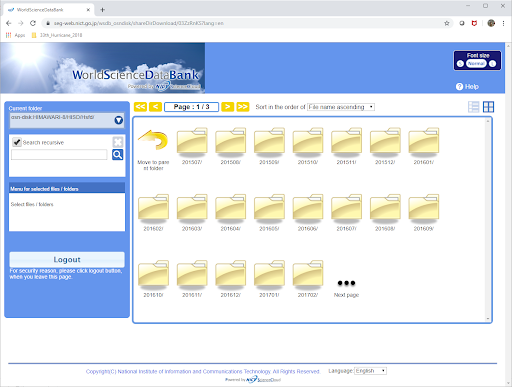Open the 201512/ folder

(385, 142)
